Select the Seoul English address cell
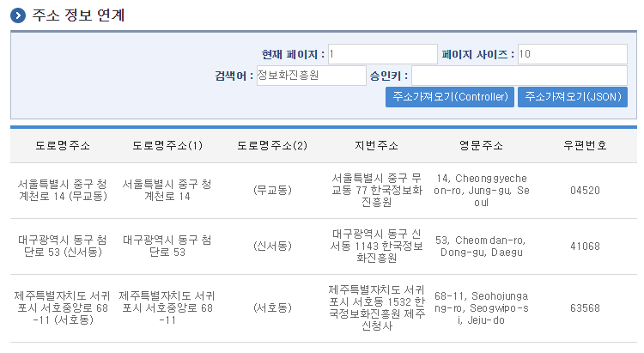Viewport: 644px width, 353px height. coord(482,191)
